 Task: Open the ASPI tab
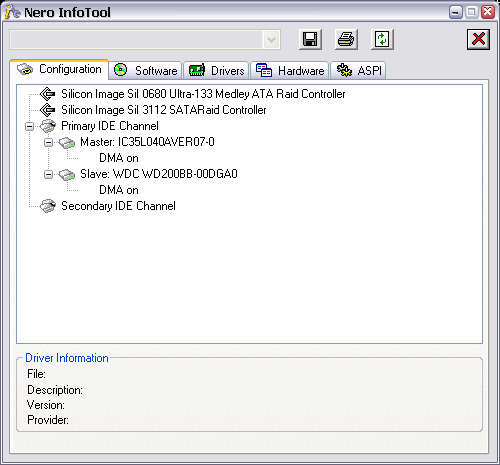pyautogui.click(x=358, y=71)
